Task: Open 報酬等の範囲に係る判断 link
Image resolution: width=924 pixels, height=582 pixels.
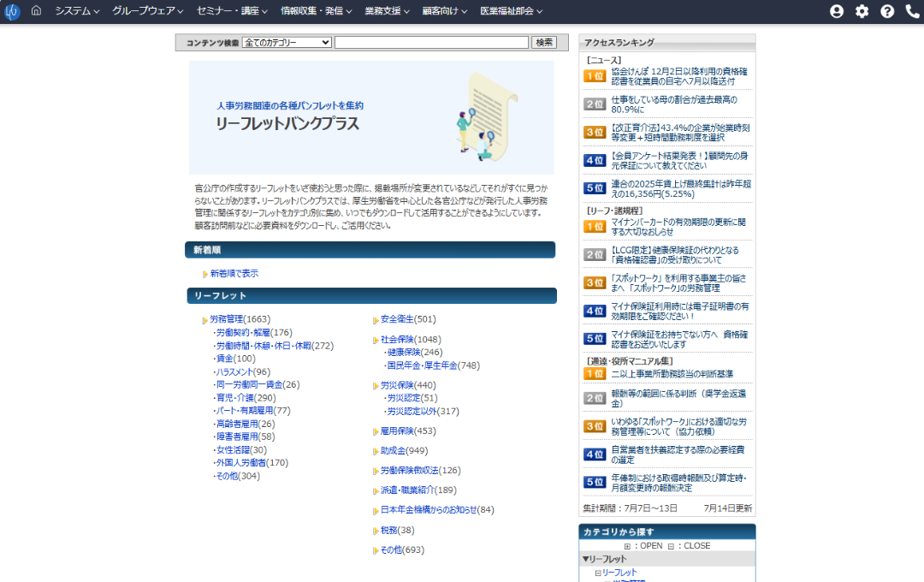Action: point(678,398)
